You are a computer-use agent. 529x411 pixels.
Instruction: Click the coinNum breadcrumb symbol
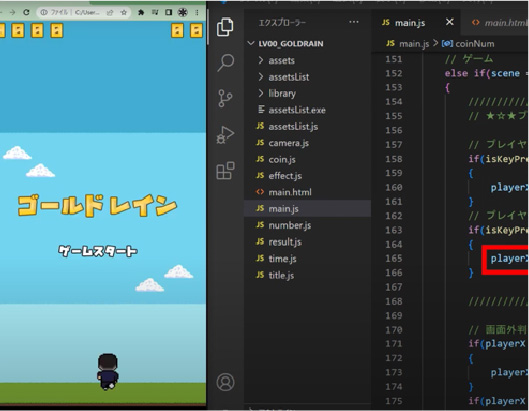pos(468,44)
